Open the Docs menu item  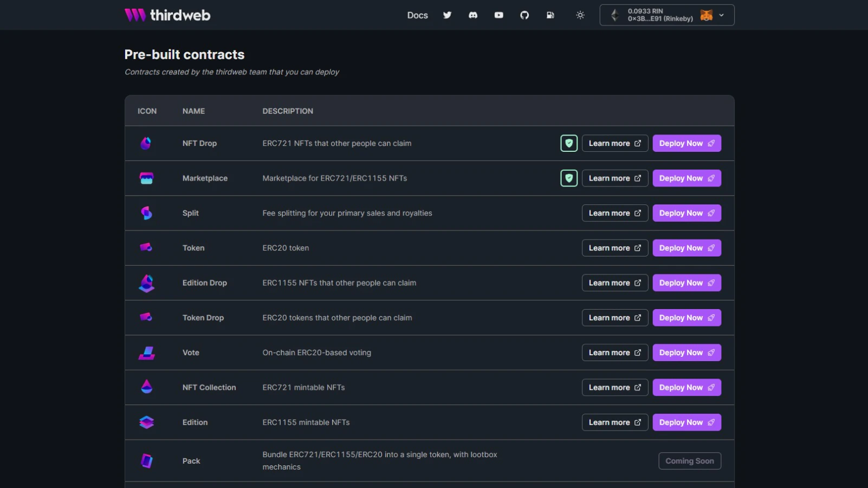pos(417,15)
